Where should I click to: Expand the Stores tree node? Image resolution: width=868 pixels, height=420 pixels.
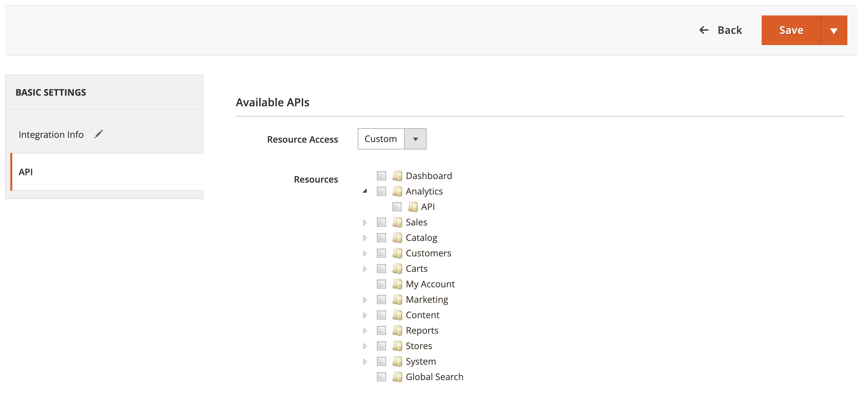click(365, 346)
